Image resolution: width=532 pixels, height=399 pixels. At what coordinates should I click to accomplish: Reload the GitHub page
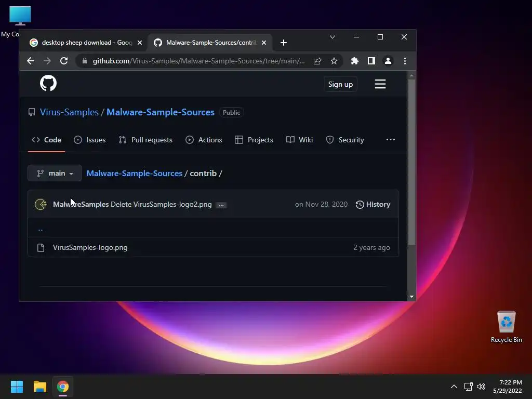click(64, 61)
